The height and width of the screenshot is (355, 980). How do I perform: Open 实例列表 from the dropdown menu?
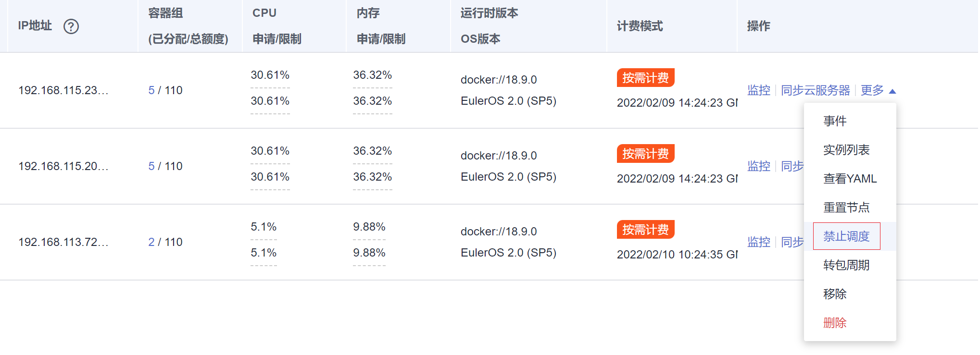coord(846,150)
